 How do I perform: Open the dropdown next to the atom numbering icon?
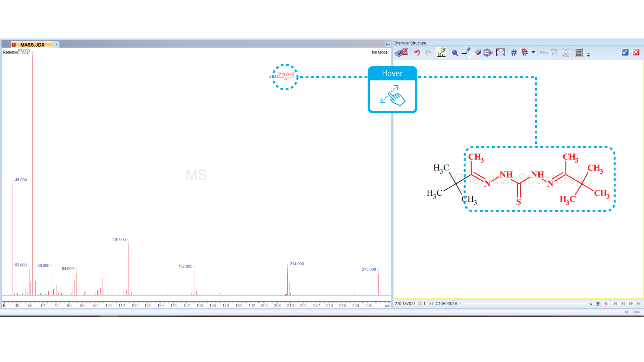coord(534,53)
